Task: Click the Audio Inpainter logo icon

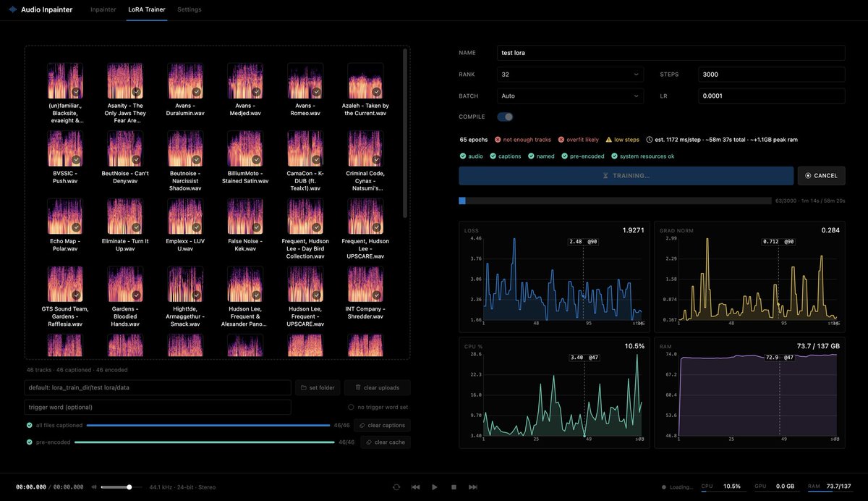Action: (x=12, y=9)
